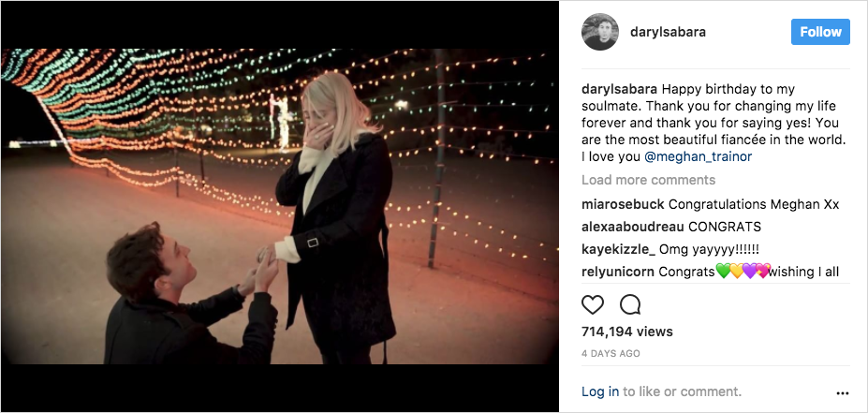Expand Load more comments
Image resolution: width=868 pixels, height=413 pixels.
coord(648,180)
